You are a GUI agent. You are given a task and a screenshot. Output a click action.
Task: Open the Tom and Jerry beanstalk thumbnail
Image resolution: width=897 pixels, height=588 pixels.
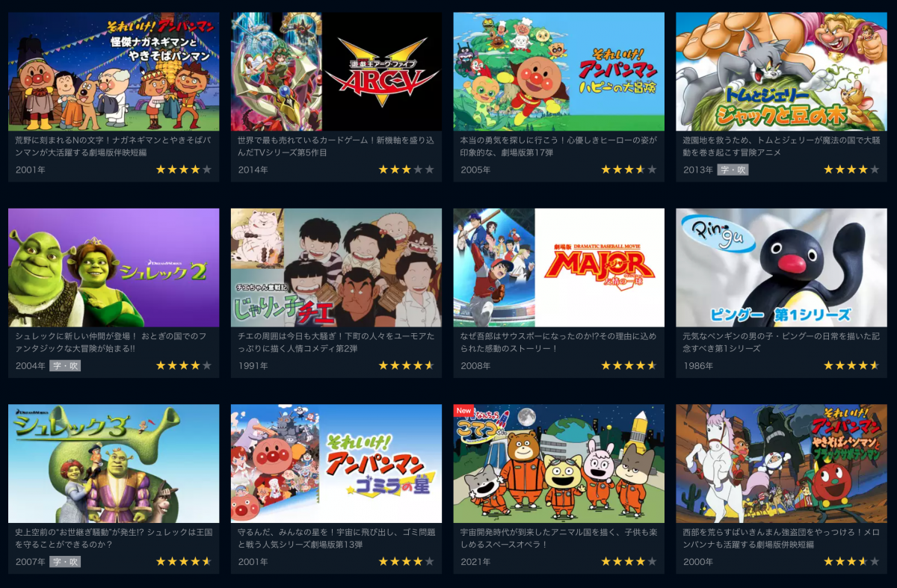click(x=782, y=72)
